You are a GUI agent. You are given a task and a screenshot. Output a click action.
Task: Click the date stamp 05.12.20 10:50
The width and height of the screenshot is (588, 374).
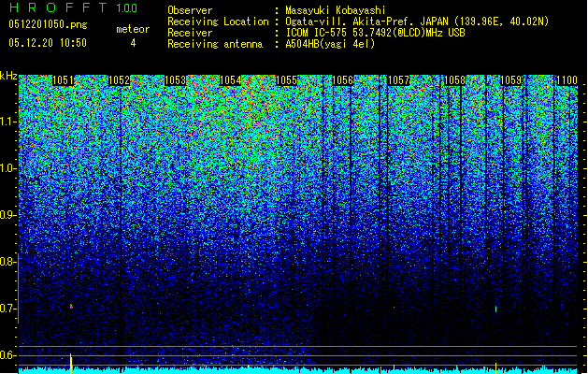pos(48,43)
